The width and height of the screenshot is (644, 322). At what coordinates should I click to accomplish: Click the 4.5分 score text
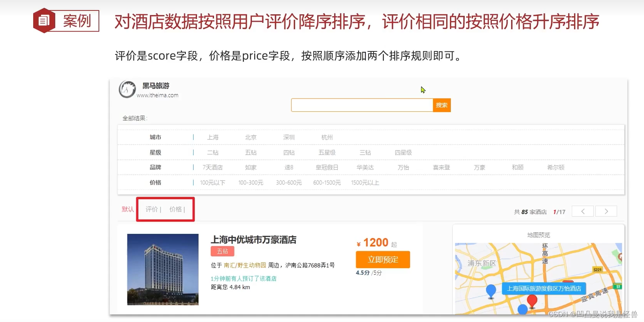click(x=363, y=273)
